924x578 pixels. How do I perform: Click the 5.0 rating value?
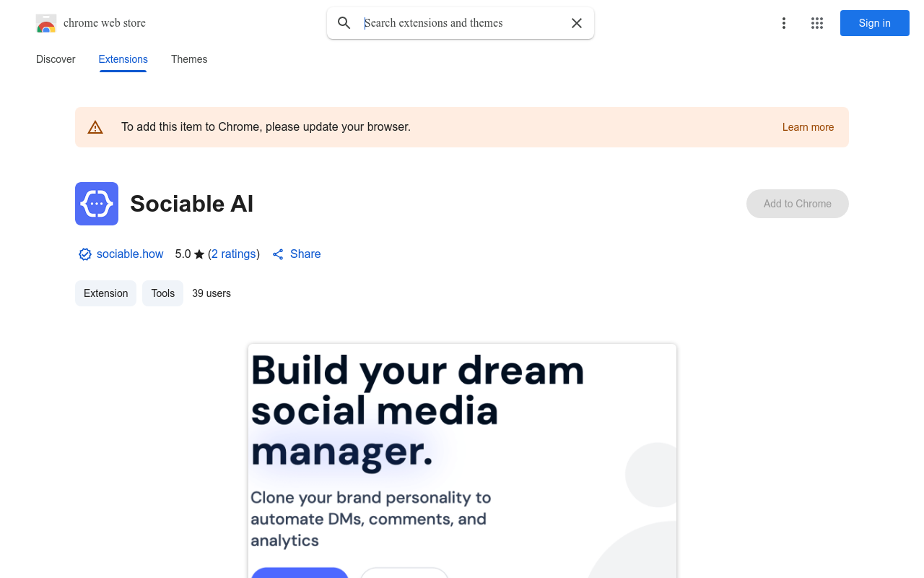pyautogui.click(x=183, y=254)
